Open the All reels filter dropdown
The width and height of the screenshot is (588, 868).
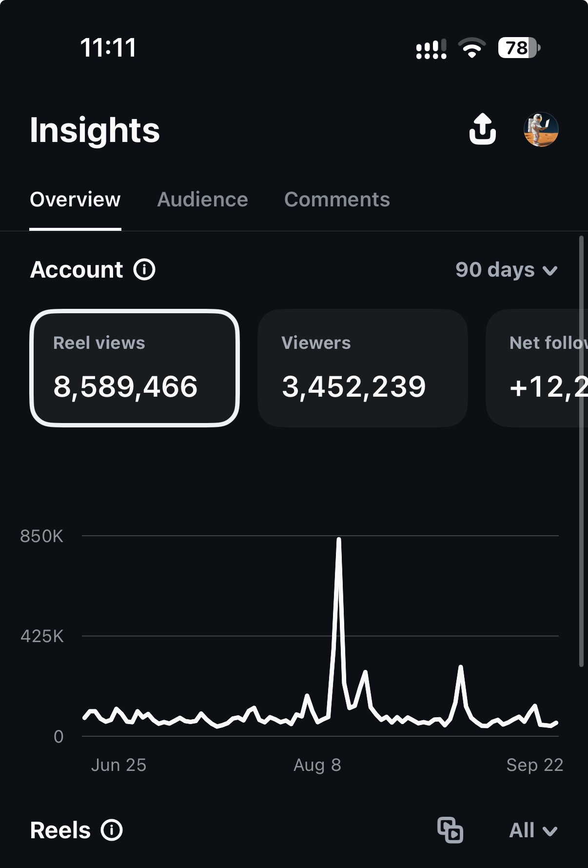click(x=533, y=830)
